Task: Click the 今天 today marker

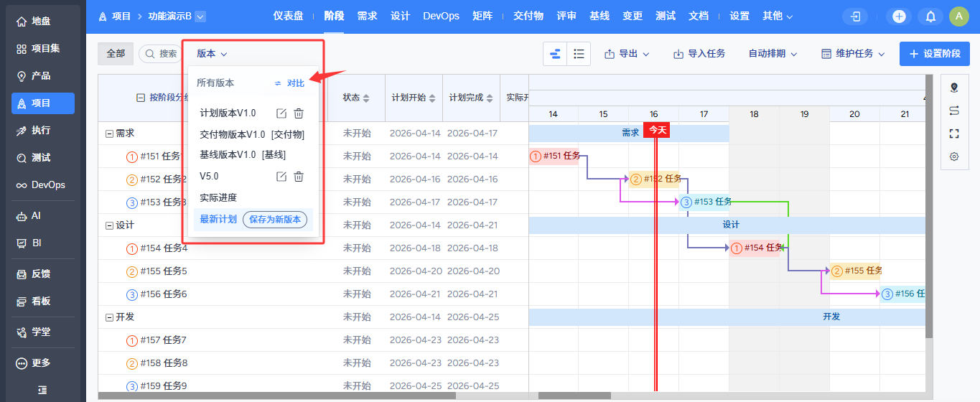Action: pos(658,130)
